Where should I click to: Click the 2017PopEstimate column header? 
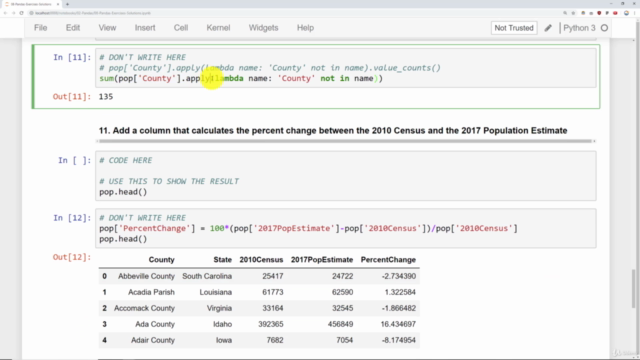coord(322,260)
